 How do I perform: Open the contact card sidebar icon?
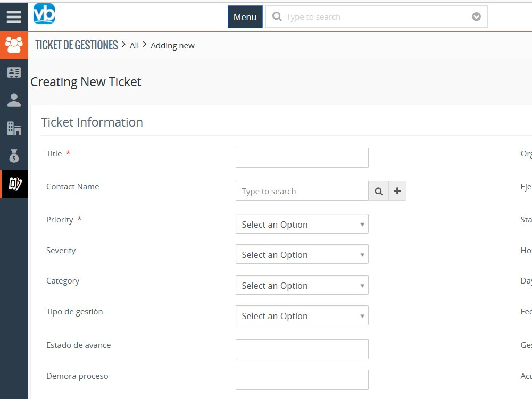14,72
